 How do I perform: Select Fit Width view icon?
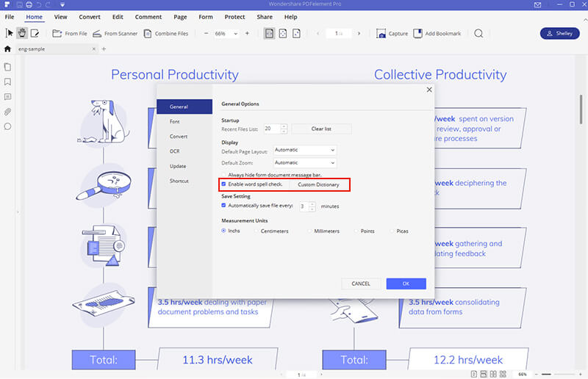[269, 33]
